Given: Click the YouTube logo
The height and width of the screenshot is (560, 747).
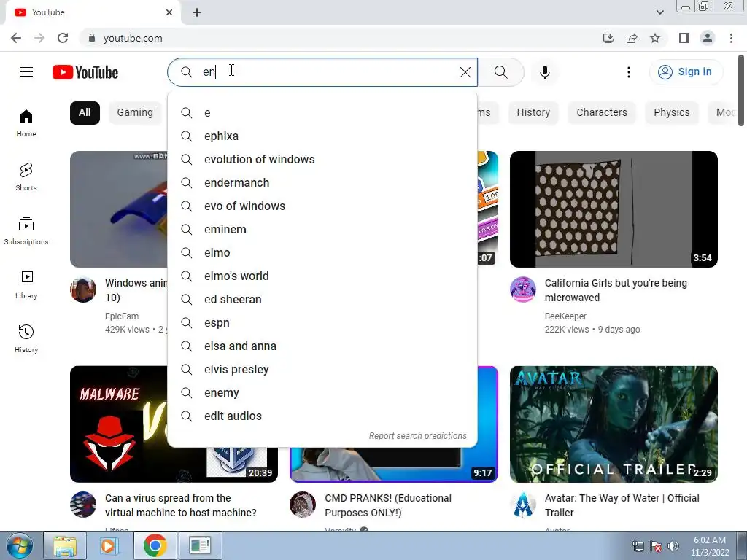Looking at the screenshot, I should click(x=85, y=72).
